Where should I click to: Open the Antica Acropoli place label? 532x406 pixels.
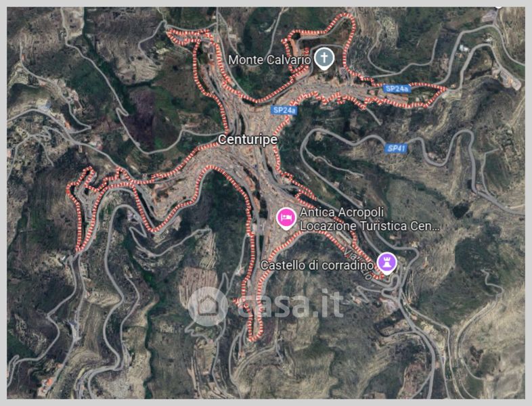click(342, 212)
